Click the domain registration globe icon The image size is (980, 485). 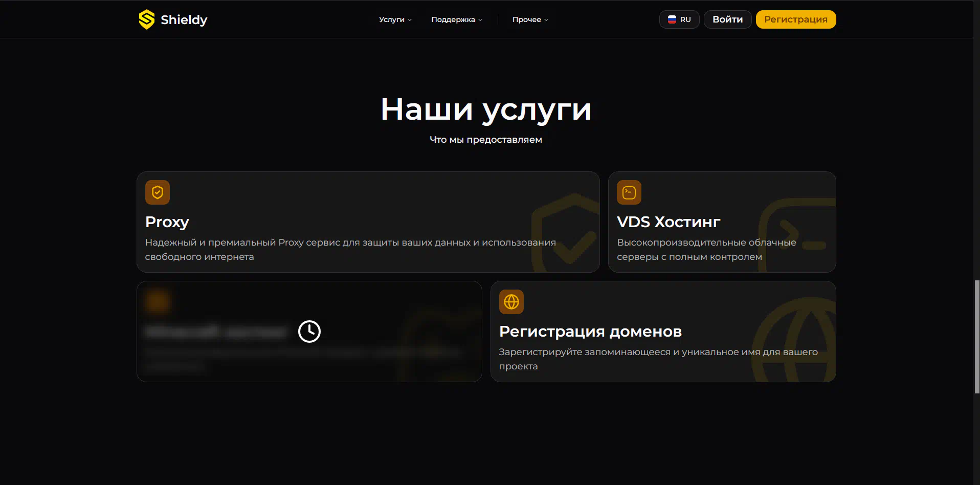(x=511, y=302)
